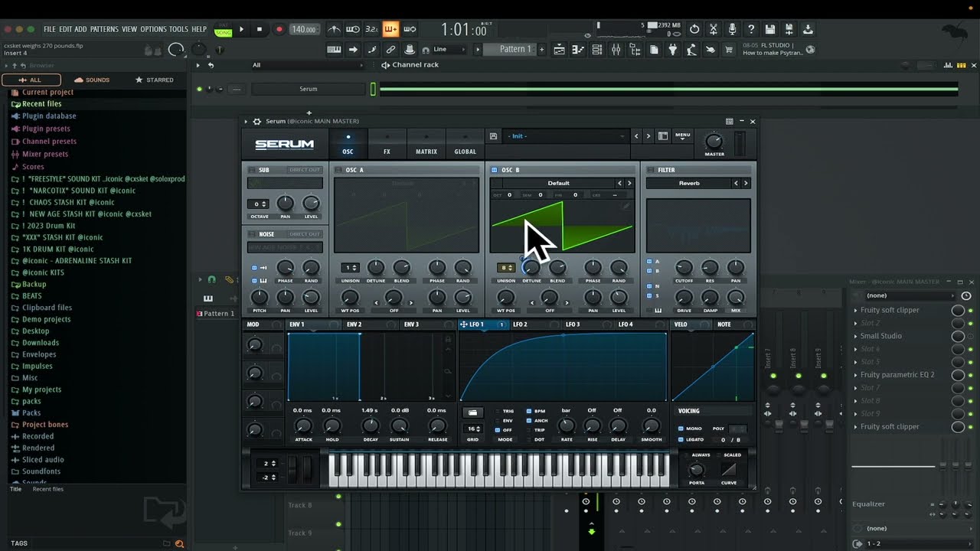Open the Fruity parametric EQ 2 slot
Screen dimensions: 980x551
(897, 375)
